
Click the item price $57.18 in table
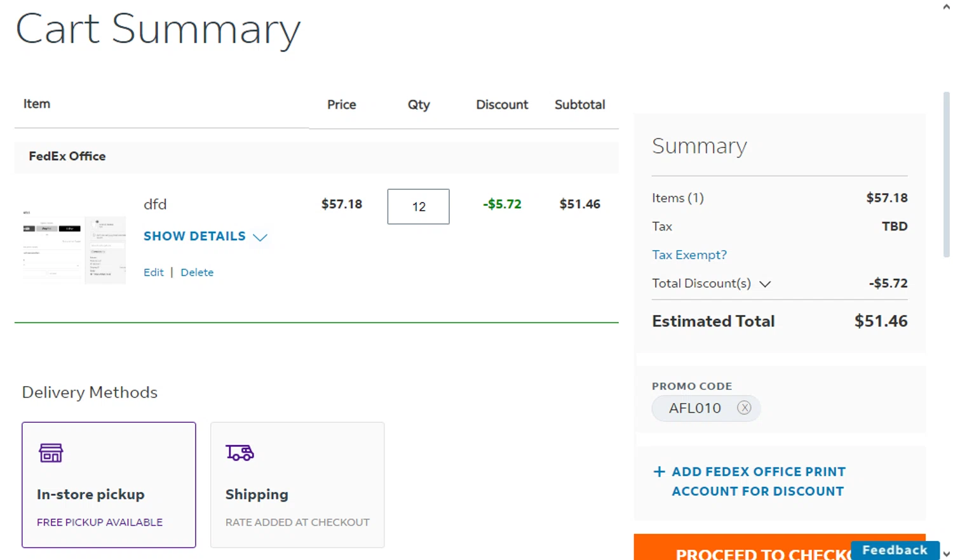[342, 204]
